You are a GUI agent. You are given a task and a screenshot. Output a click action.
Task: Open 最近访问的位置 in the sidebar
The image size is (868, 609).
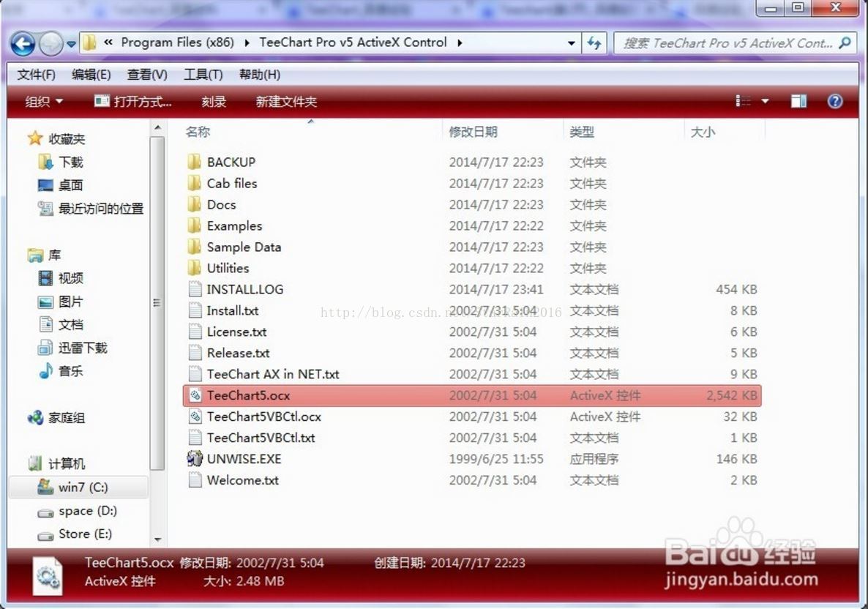click(x=91, y=208)
